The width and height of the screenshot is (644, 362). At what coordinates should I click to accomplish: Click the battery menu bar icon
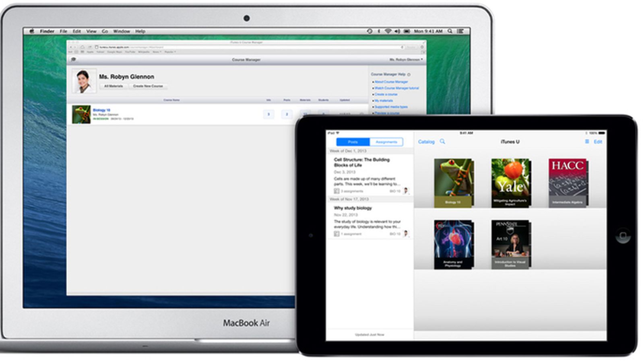(407, 31)
